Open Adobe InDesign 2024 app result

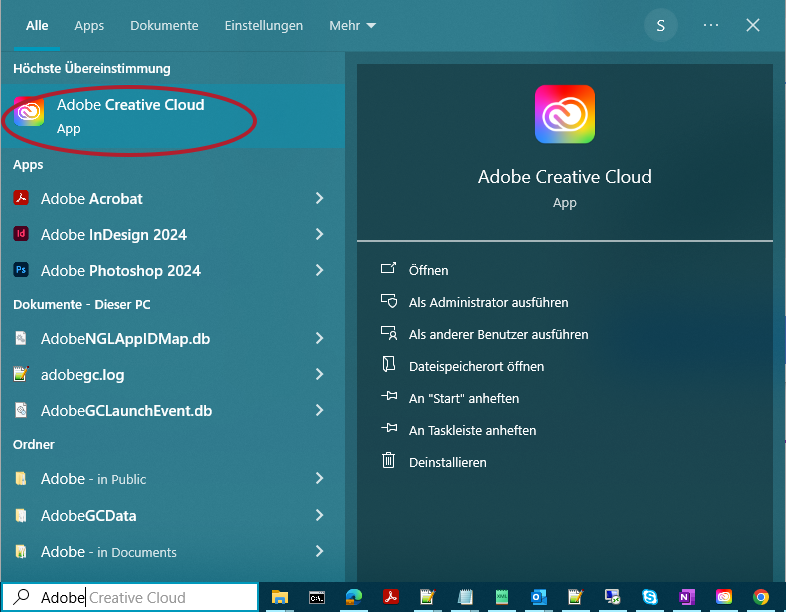click(x=113, y=235)
